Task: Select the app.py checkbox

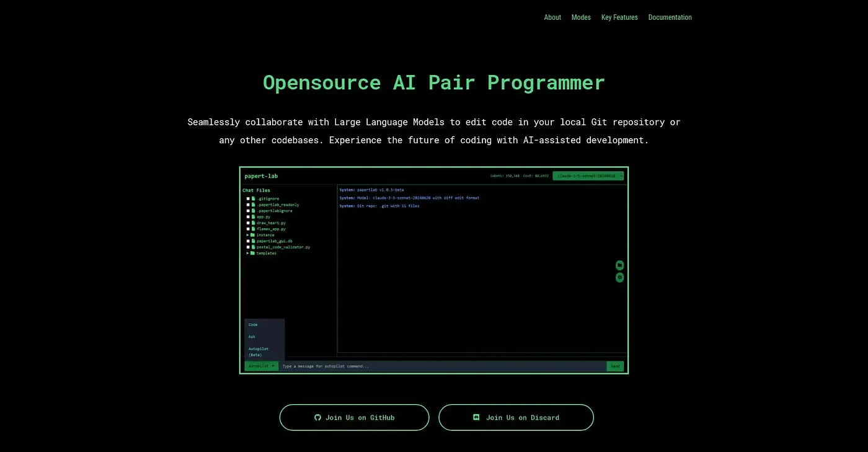Action: (x=248, y=217)
